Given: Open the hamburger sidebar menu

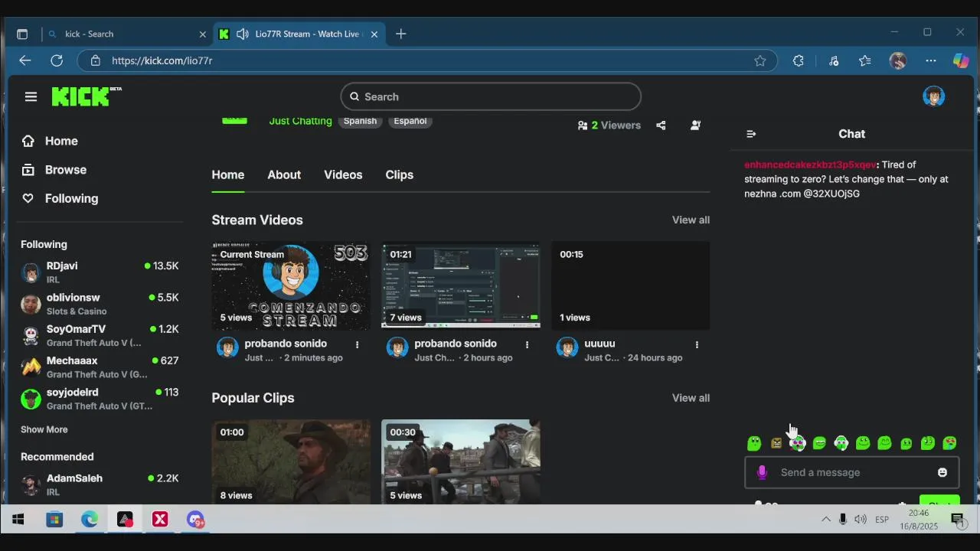Looking at the screenshot, I should tap(31, 96).
